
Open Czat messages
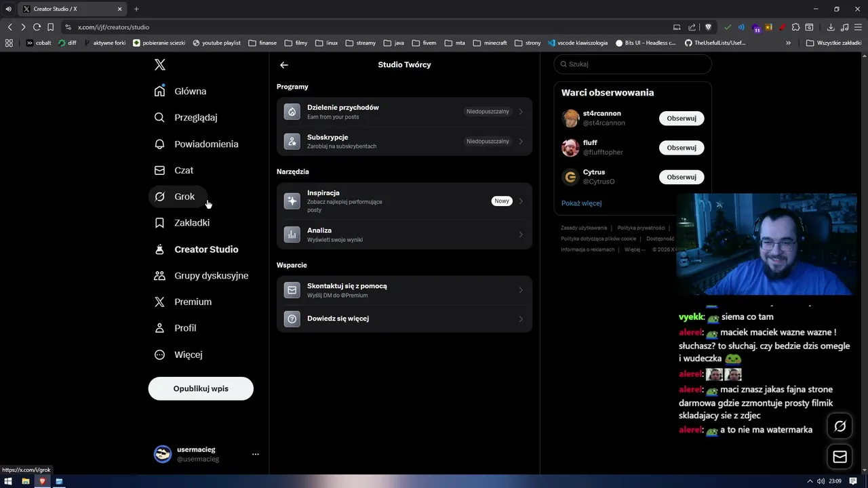[x=174, y=170]
